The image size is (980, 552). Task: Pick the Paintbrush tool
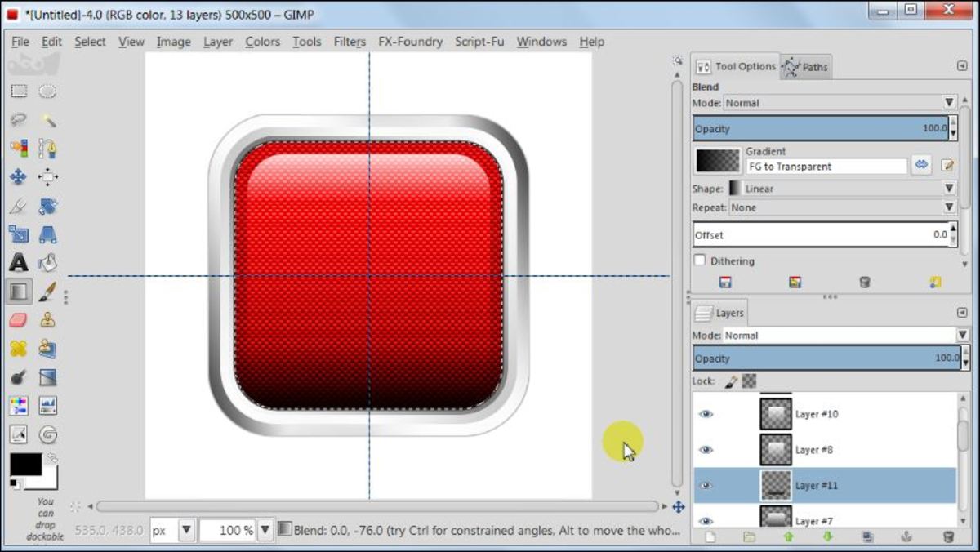point(48,291)
